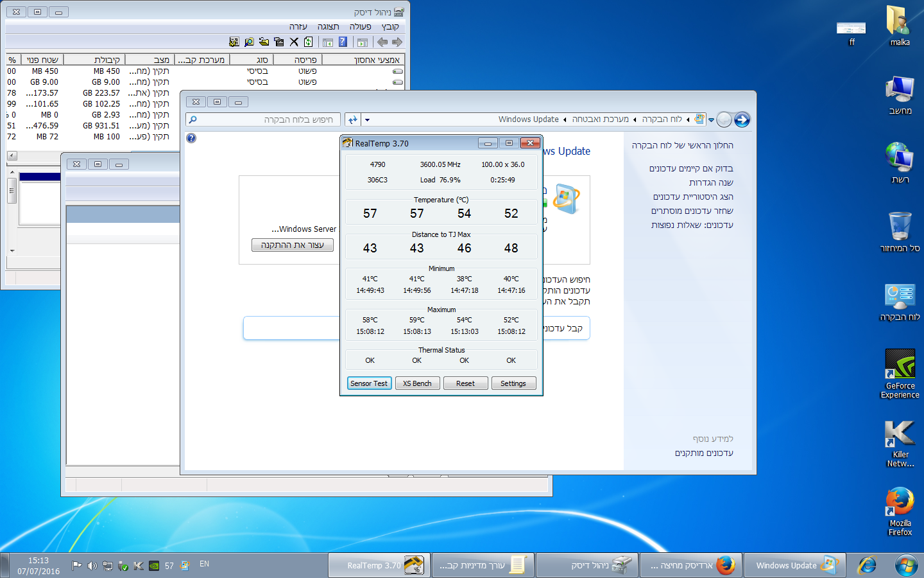Screen dimensions: 924x578
Task: Open RealTemp Settings
Action: pyautogui.click(x=513, y=383)
